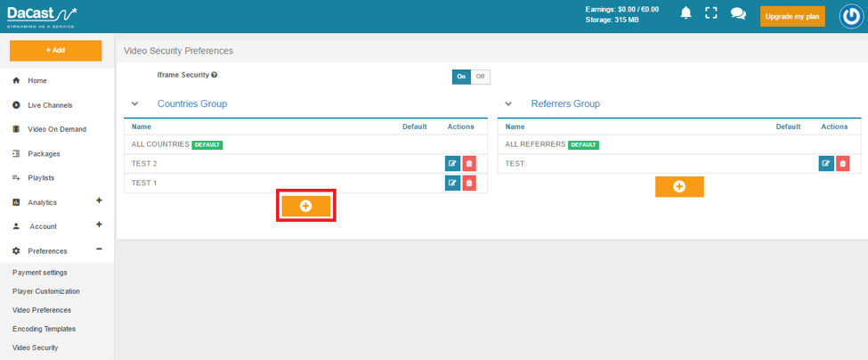Toggle fullscreen mode icon
This screenshot has height=360, width=868.
pyautogui.click(x=711, y=13)
